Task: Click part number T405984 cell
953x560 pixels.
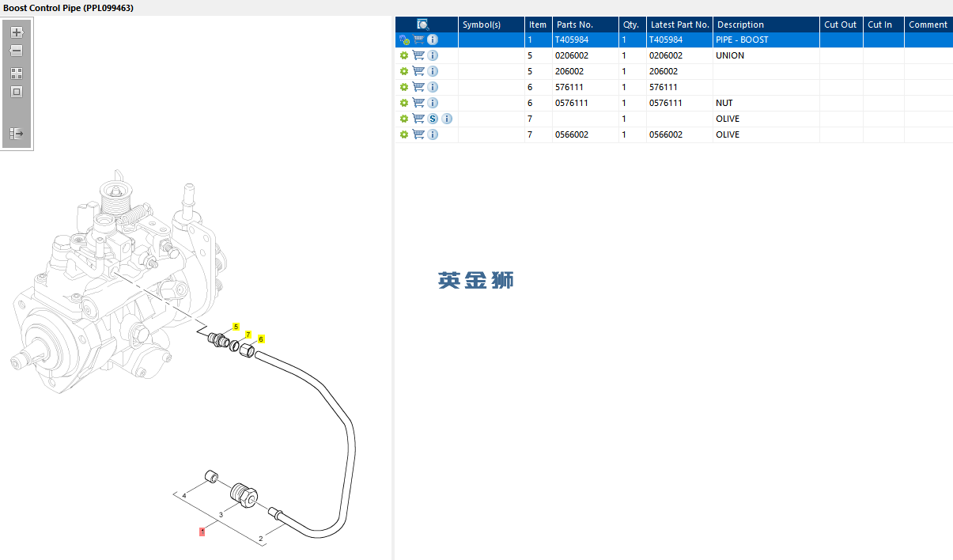Action: pyautogui.click(x=585, y=40)
